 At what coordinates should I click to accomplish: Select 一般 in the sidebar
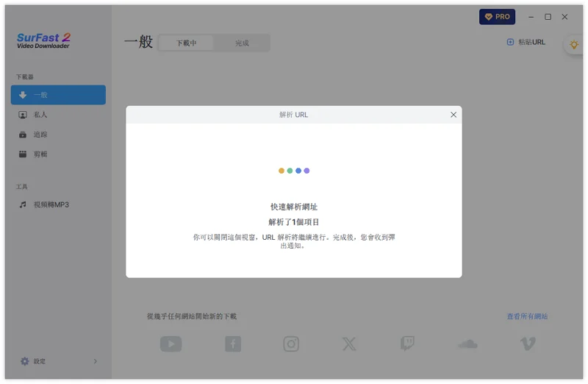click(58, 95)
